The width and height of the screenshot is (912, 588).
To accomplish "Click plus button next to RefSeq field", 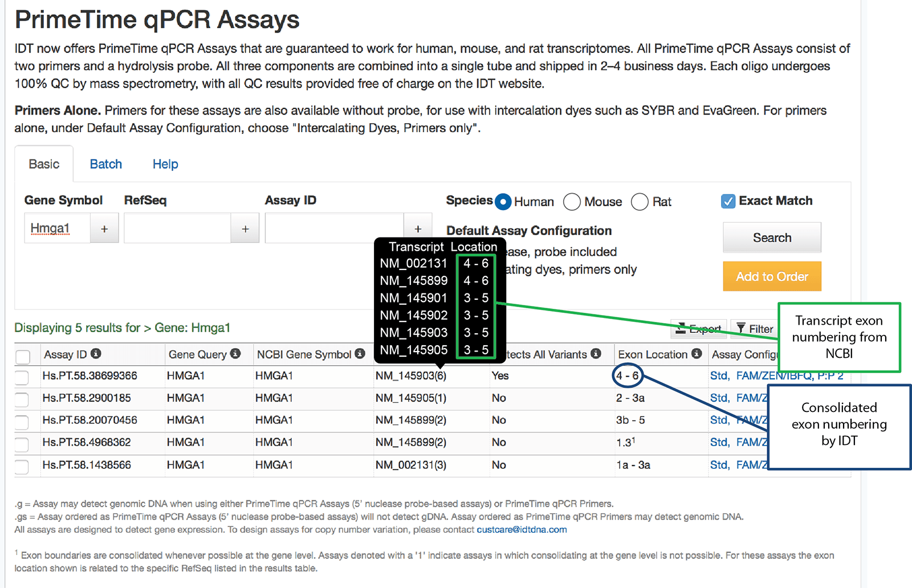I will [x=245, y=228].
